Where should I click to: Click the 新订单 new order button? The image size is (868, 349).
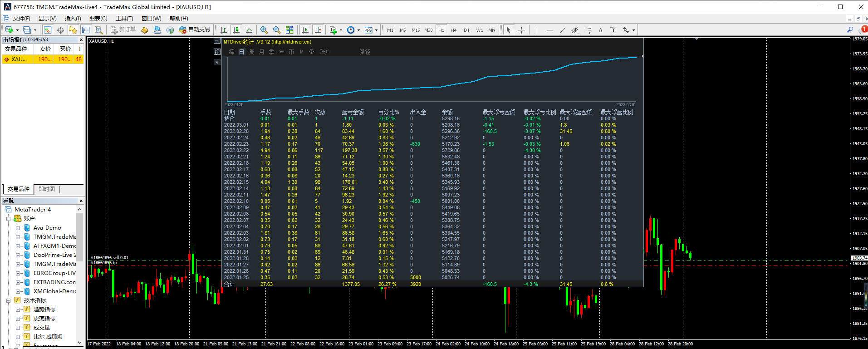[123, 30]
